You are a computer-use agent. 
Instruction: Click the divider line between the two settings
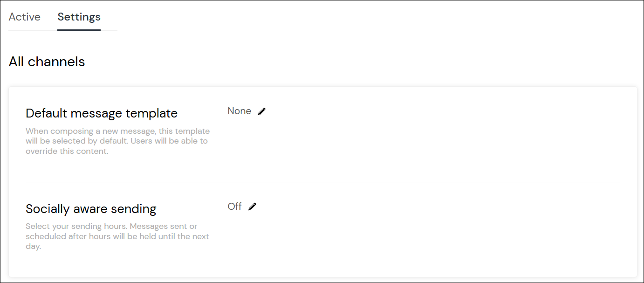point(323,182)
